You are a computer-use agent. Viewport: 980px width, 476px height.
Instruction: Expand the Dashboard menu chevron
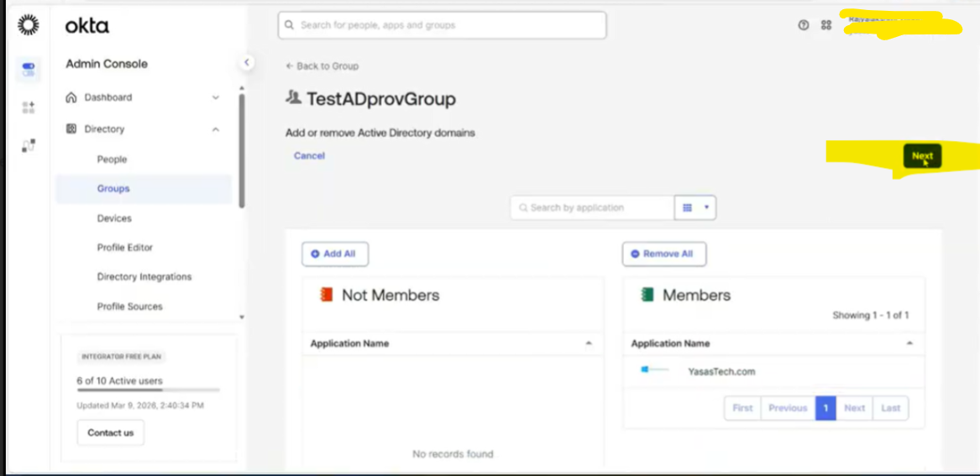pos(216,97)
